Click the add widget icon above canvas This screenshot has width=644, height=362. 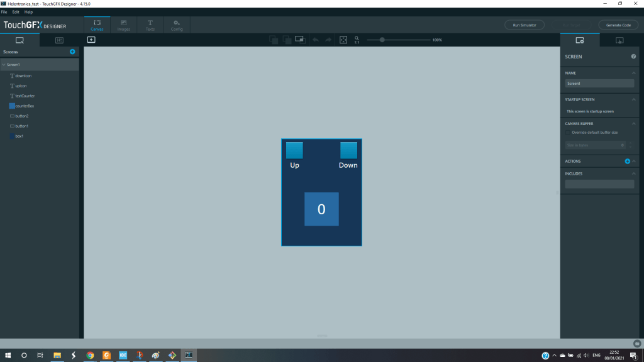coord(91,40)
